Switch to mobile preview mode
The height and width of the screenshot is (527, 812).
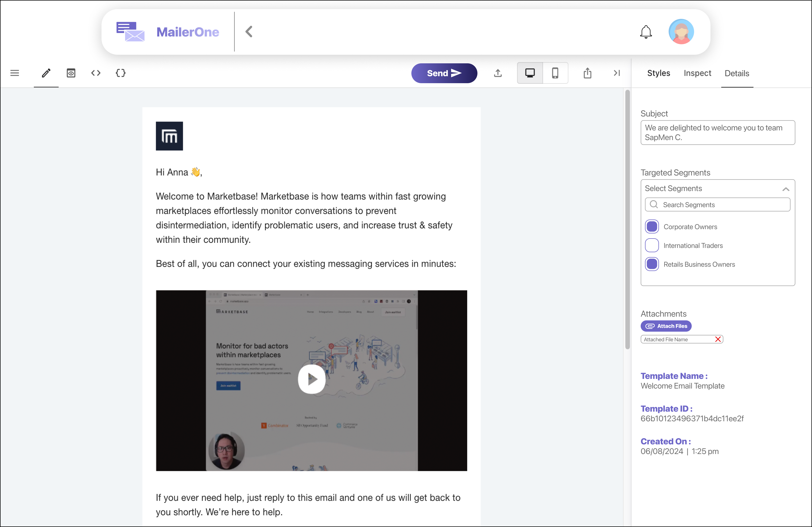(556, 73)
